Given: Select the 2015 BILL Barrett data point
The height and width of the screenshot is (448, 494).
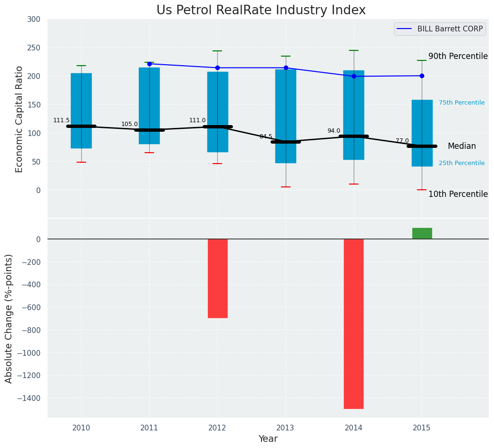Looking at the screenshot, I should 422,76.
